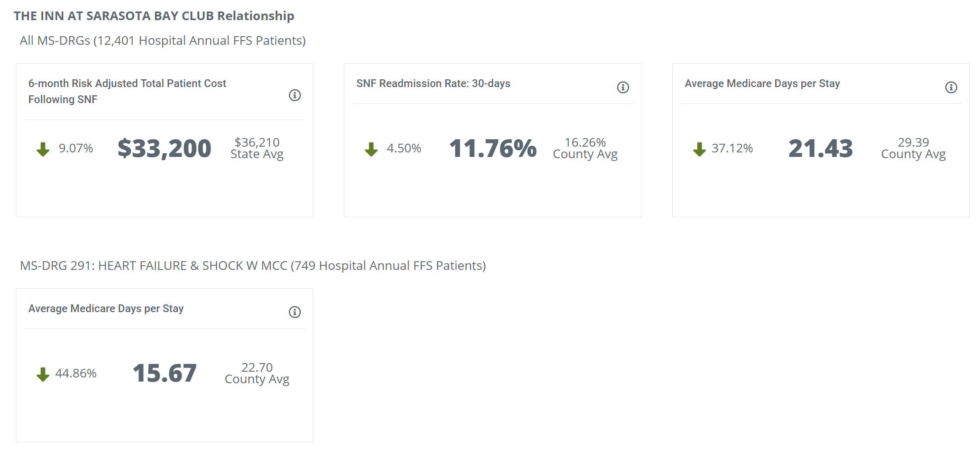The width and height of the screenshot is (980, 451).
Task: Click info icon on All MS-DRGs Average Medicare Days card
Action: (951, 87)
